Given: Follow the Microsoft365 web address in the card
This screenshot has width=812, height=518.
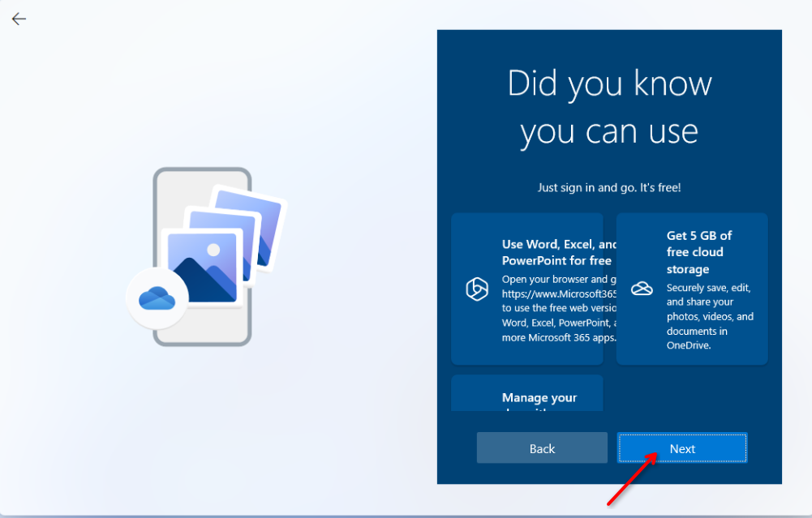Looking at the screenshot, I should (560, 293).
